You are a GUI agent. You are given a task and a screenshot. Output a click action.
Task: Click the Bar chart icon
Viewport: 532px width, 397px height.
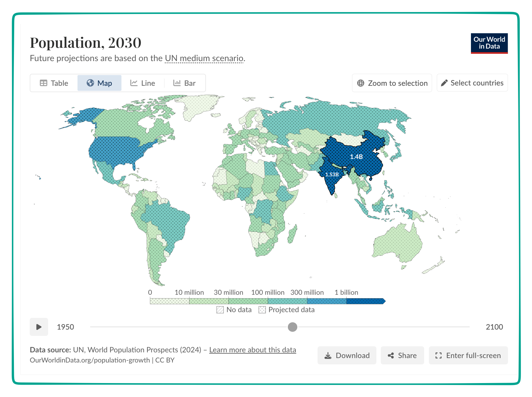(177, 83)
